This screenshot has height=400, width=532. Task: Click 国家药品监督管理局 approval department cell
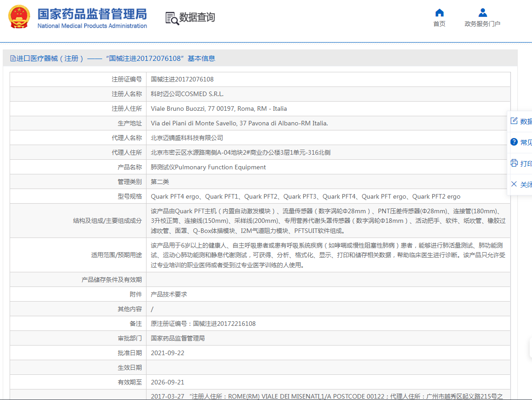tap(328, 338)
